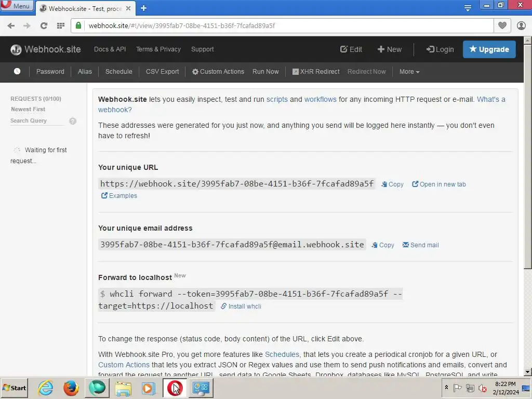Screen dimensions: 532x399
Task: Copy the unique URL
Action: 392,184
